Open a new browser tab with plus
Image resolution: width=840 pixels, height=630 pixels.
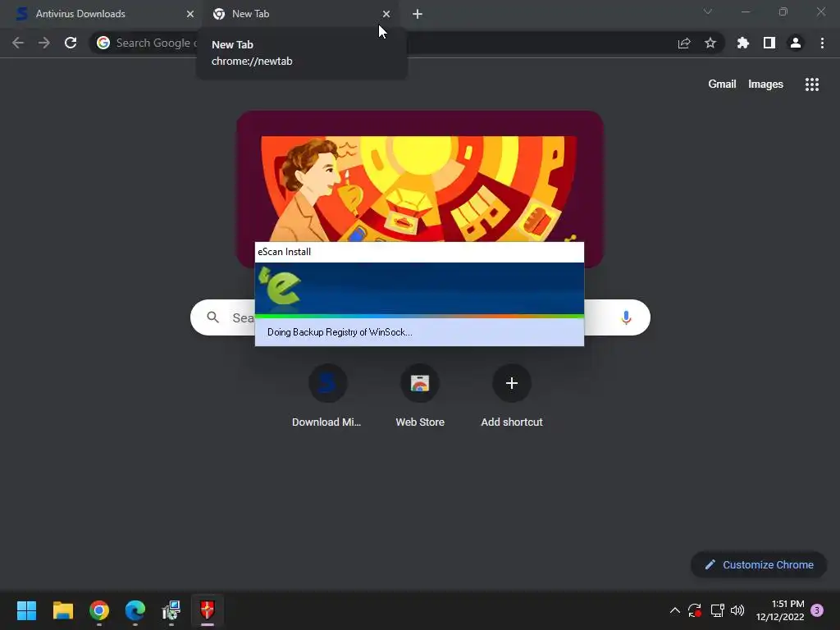(x=418, y=14)
